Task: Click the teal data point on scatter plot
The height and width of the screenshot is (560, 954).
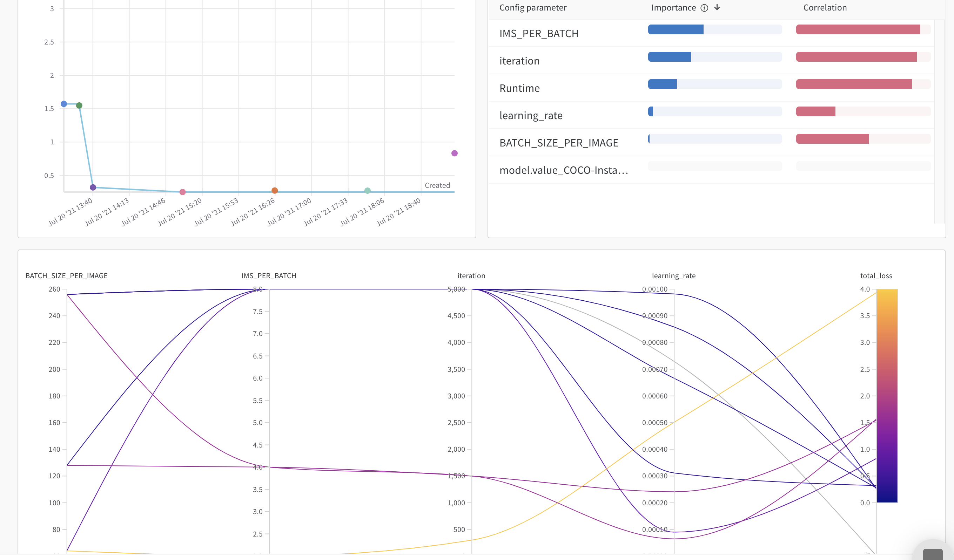Action: (x=368, y=191)
